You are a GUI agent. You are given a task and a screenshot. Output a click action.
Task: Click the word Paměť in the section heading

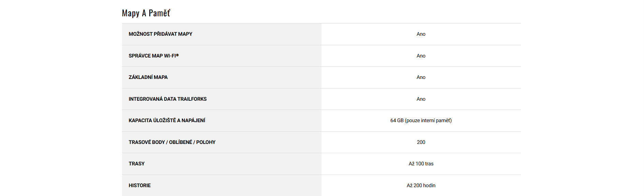pos(159,13)
